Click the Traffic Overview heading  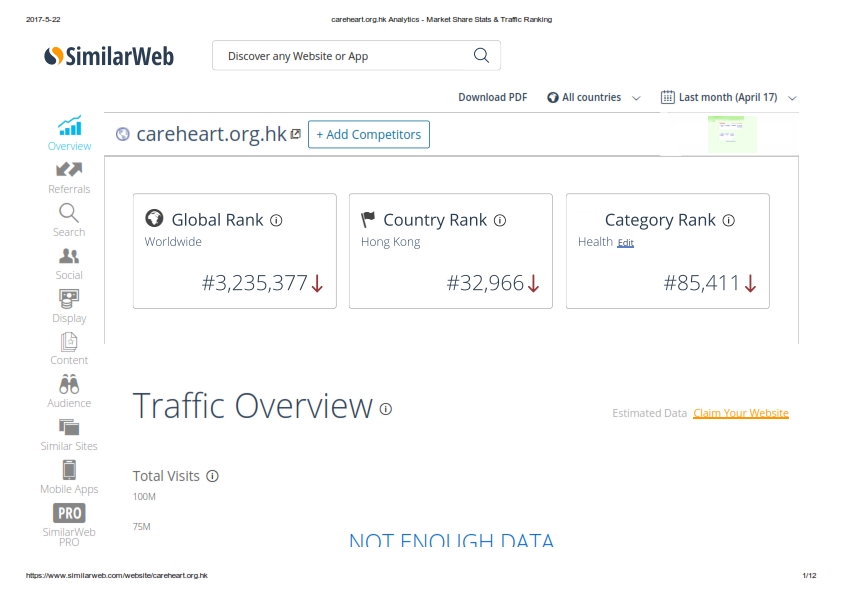[252, 406]
